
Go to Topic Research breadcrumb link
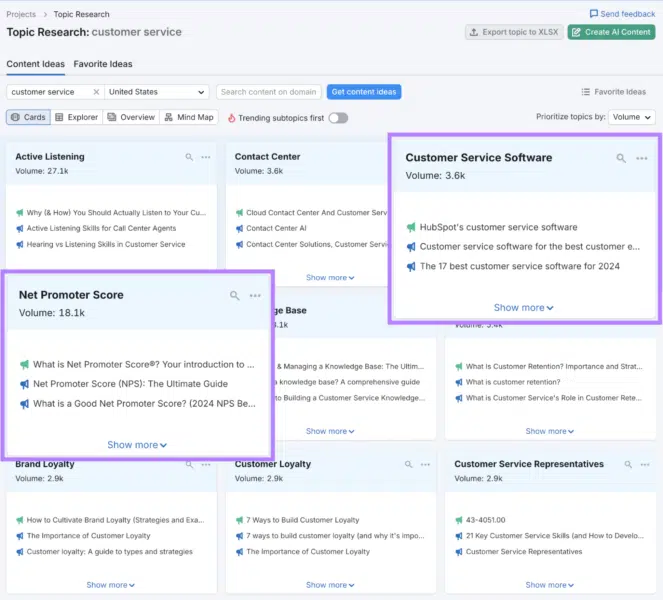[x=81, y=14]
